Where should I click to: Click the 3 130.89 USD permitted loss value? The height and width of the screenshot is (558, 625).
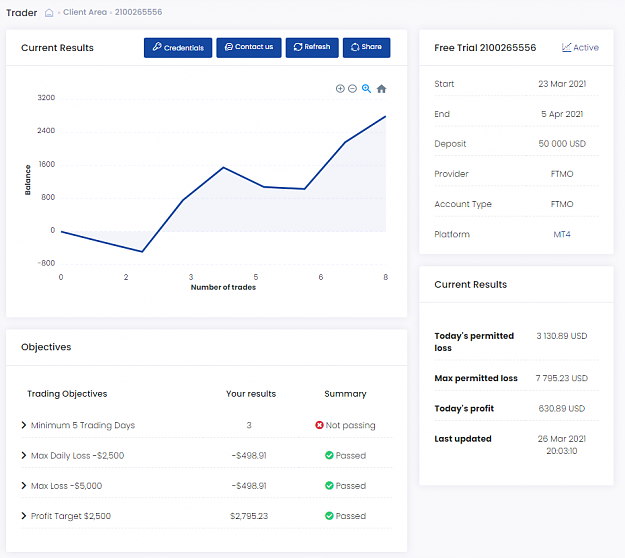(x=562, y=336)
